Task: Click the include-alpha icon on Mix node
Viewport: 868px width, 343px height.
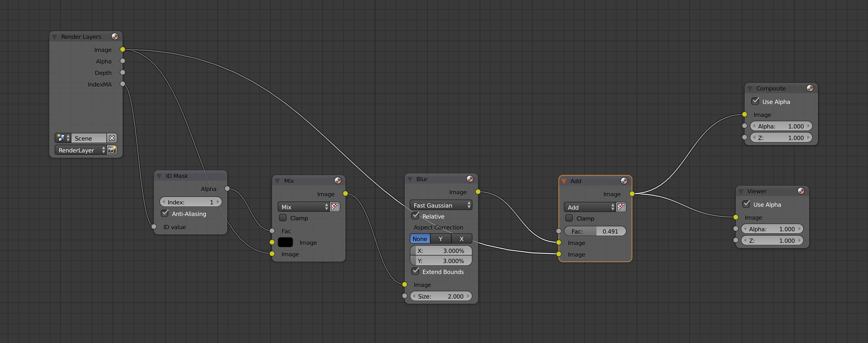Action: pos(335,207)
